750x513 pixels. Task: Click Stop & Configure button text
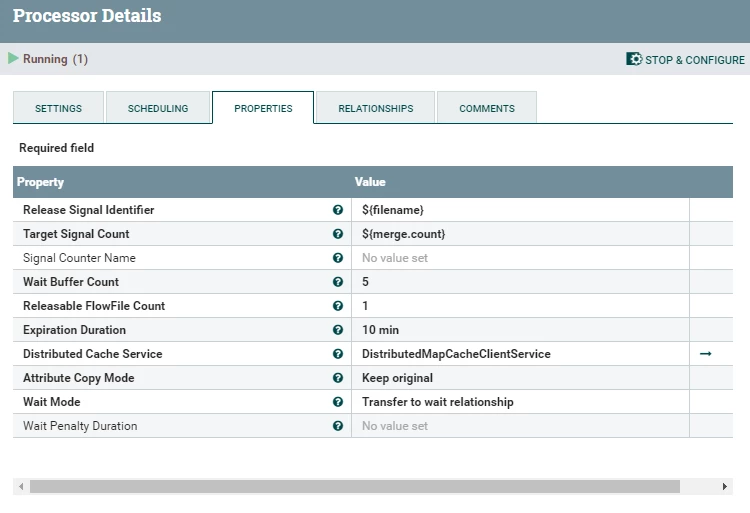(695, 60)
